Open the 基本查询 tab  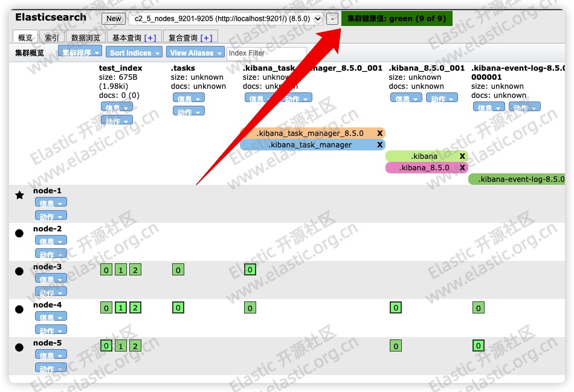[127, 37]
